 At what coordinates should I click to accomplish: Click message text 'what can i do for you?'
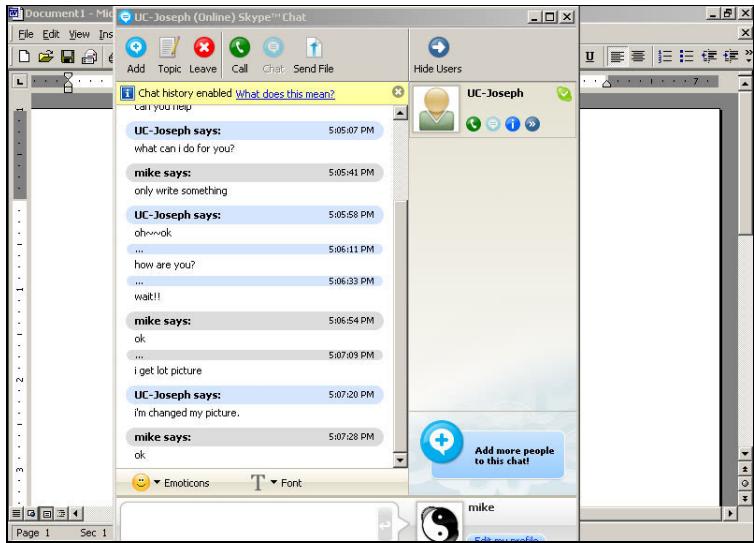tap(184, 149)
